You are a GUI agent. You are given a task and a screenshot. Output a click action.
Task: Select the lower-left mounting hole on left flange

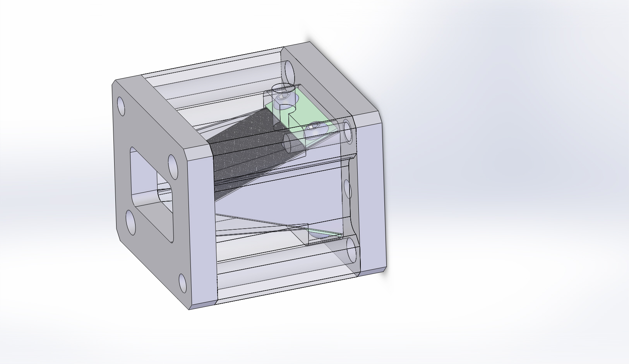click(x=130, y=222)
